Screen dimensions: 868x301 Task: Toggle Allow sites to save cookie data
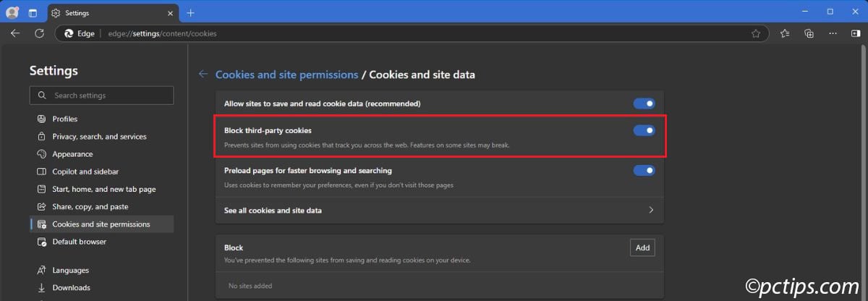[x=644, y=104]
